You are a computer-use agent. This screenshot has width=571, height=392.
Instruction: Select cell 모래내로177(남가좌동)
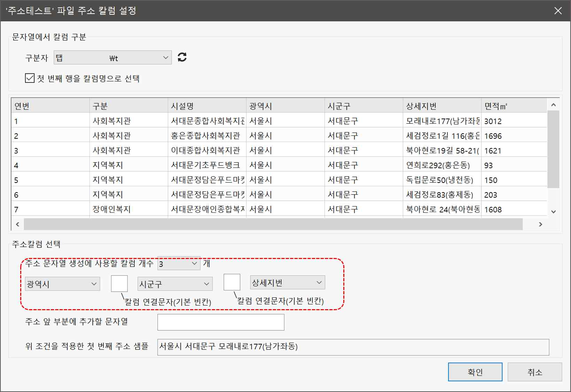point(442,121)
